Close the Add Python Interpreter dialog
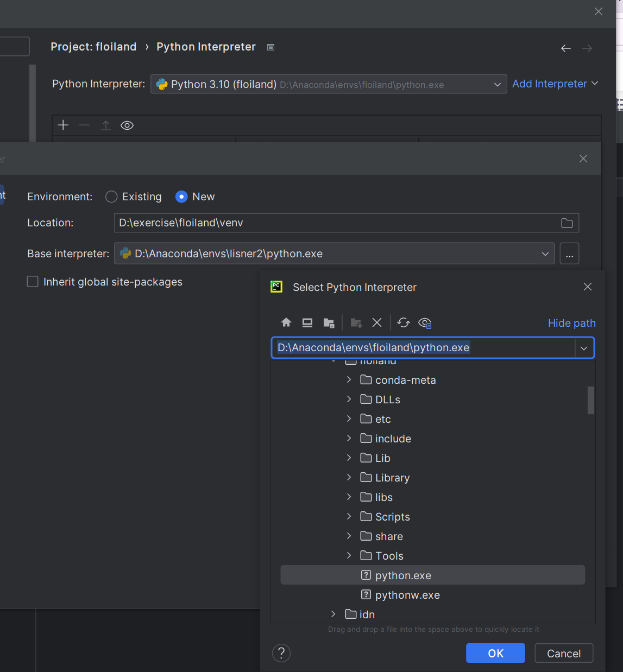 point(583,159)
